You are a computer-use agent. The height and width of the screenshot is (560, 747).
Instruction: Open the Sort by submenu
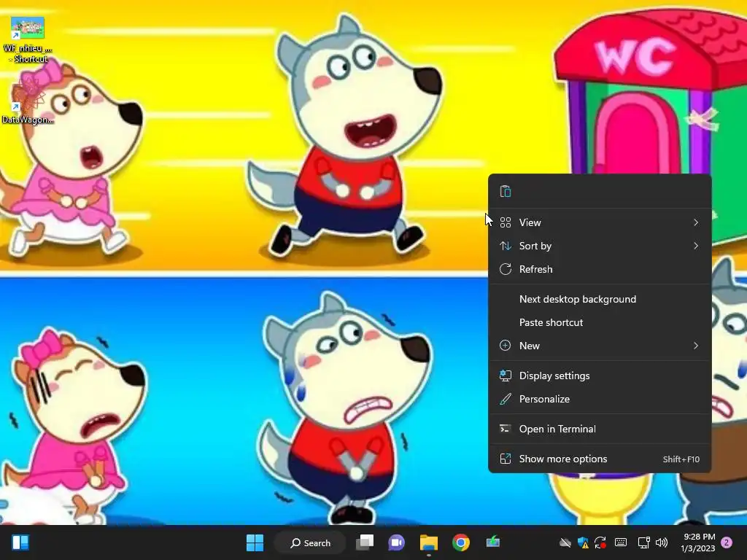tap(600, 246)
